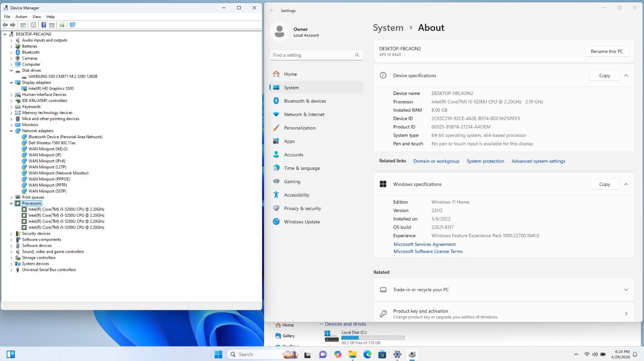This screenshot has width=644, height=361.
Task: Open the Action menu in Device Manager
Action: [21, 17]
